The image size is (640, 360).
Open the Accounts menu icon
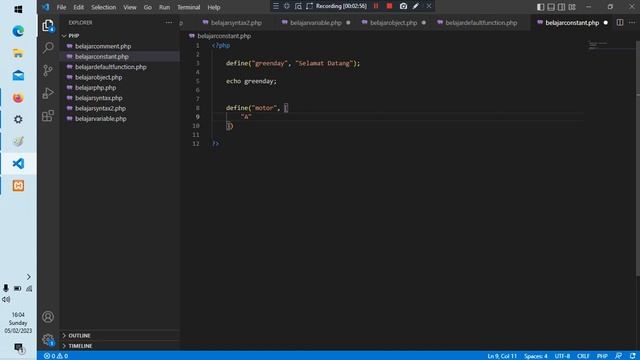pyautogui.click(x=48, y=317)
